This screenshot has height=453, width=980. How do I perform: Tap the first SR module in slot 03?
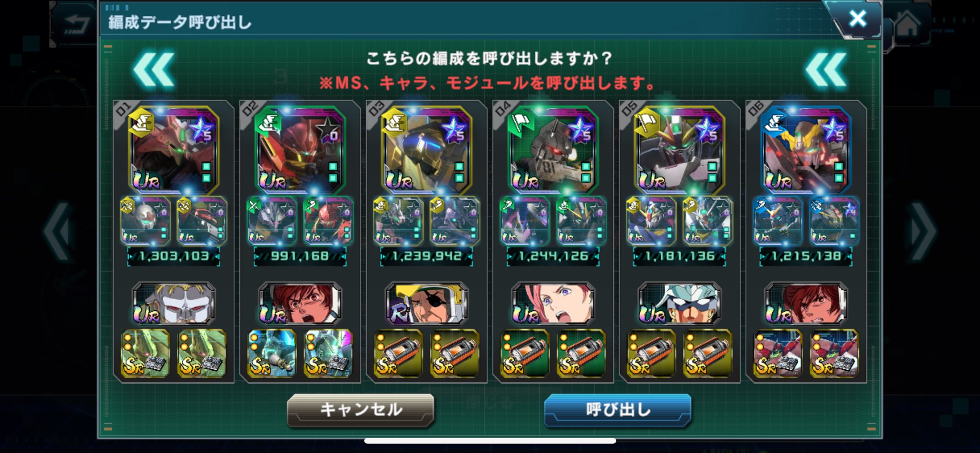[399, 353]
